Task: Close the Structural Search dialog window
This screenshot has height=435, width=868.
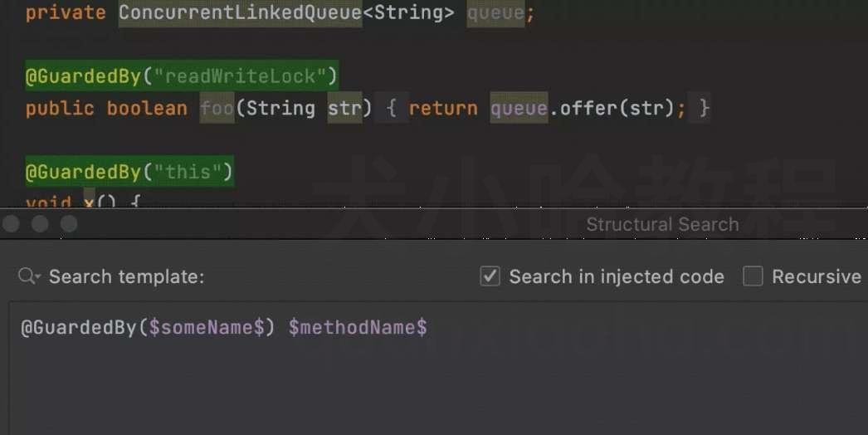Action: click(11, 224)
